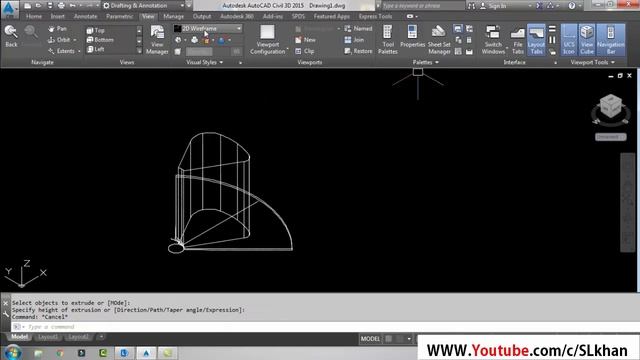Open the Properties palette
This screenshot has height=360, width=640.
[x=412, y=37]
